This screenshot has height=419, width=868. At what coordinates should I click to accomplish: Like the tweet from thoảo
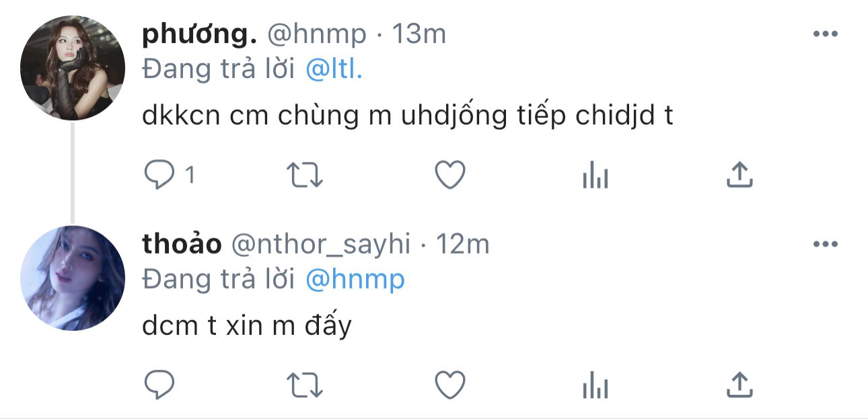(449, 385)
